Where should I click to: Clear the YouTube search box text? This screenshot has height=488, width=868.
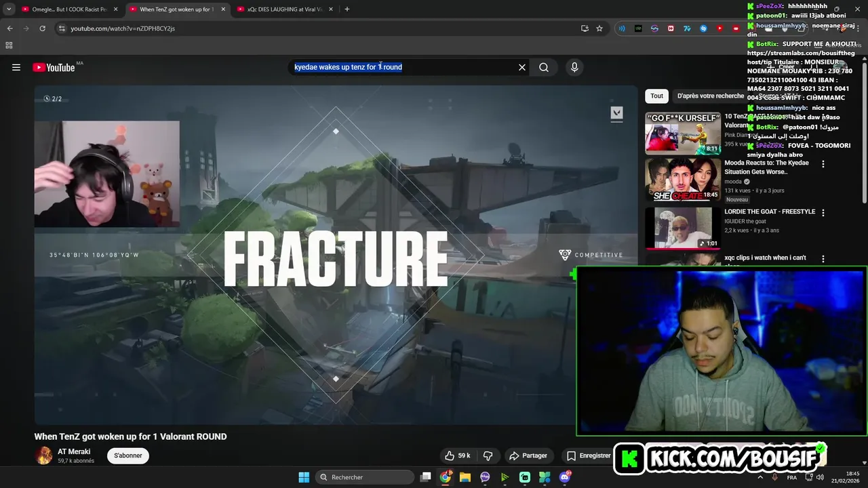[522, 67]
